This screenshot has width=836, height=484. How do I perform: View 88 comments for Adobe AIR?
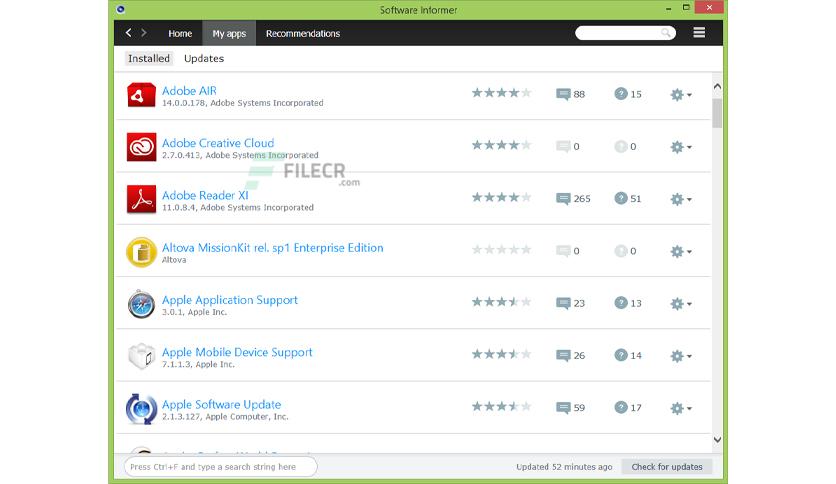tap(570, 94)
